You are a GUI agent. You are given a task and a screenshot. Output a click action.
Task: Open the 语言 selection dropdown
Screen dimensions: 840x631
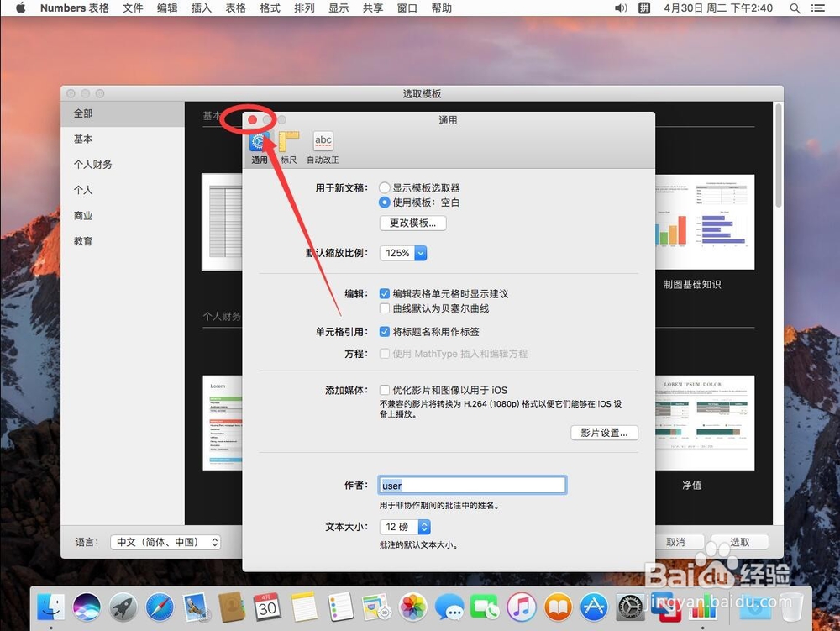coord(165,542)
